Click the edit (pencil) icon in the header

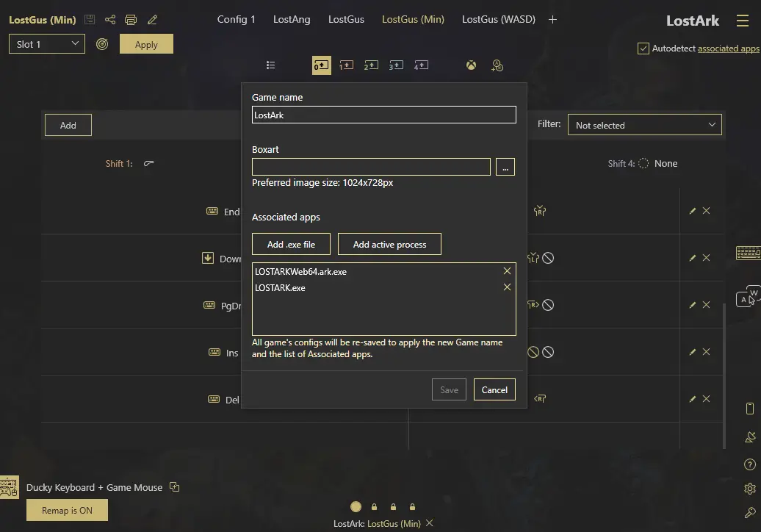click(152, 19)
